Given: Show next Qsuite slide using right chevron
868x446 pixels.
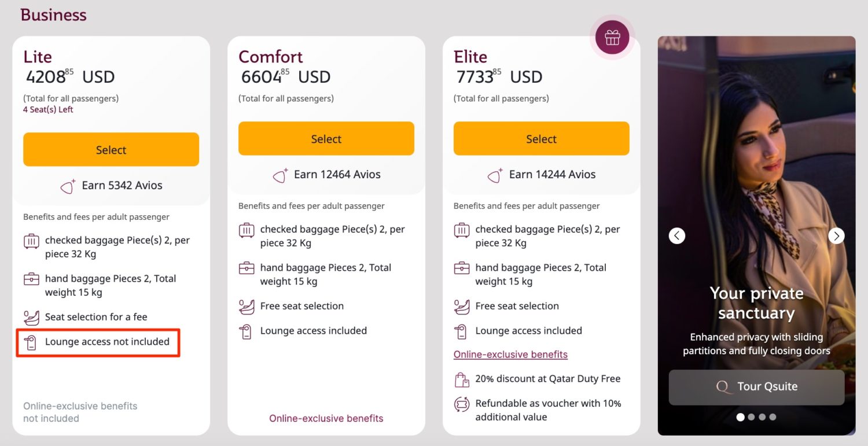Looking at the screenshot, I should pos(836,235).
